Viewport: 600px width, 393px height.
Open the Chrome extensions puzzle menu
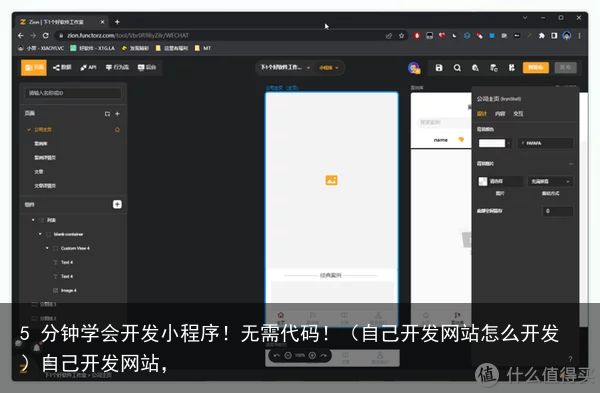click(541, 36)
